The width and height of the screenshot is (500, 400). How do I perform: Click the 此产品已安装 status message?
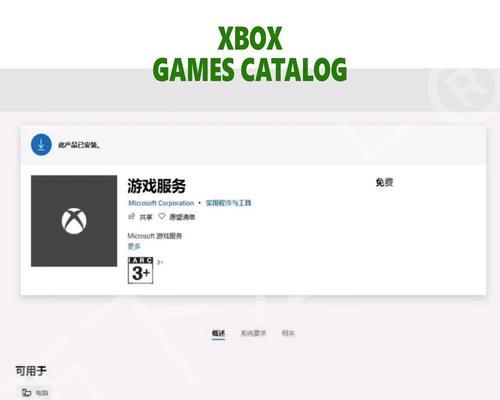[x=79, y=145]
